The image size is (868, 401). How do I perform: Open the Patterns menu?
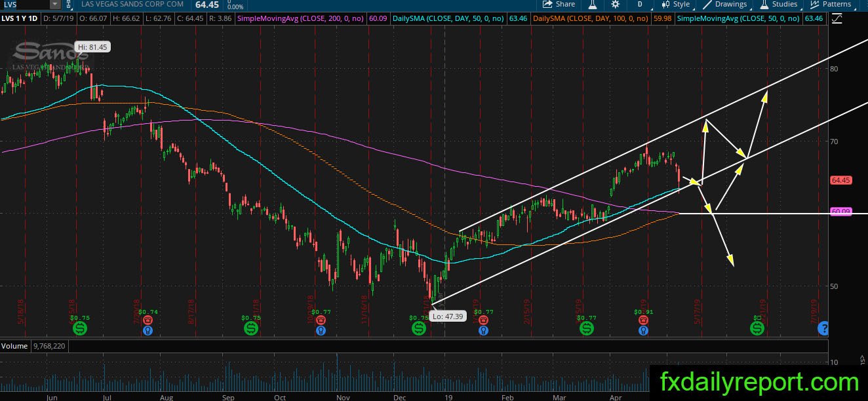coord(831,4)
